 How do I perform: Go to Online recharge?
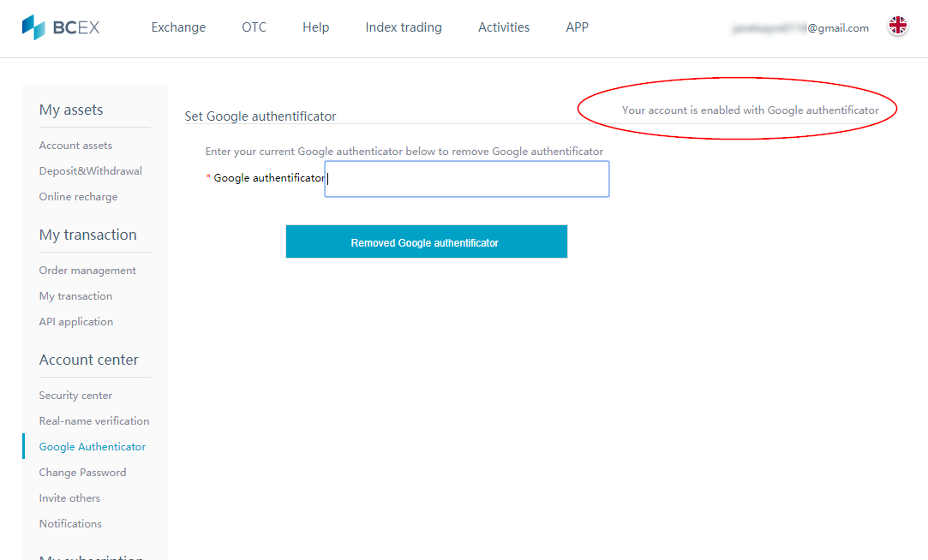pyautogui.click(x=78, y=197)
